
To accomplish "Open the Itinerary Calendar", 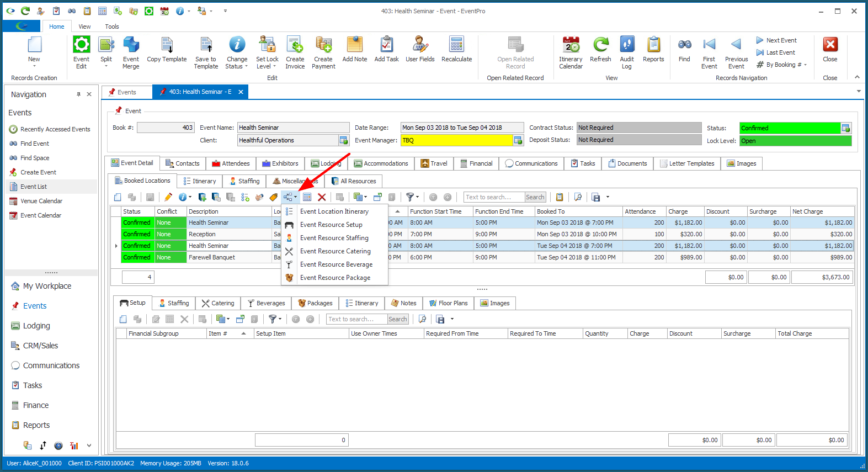I will (x=571, y=52).
